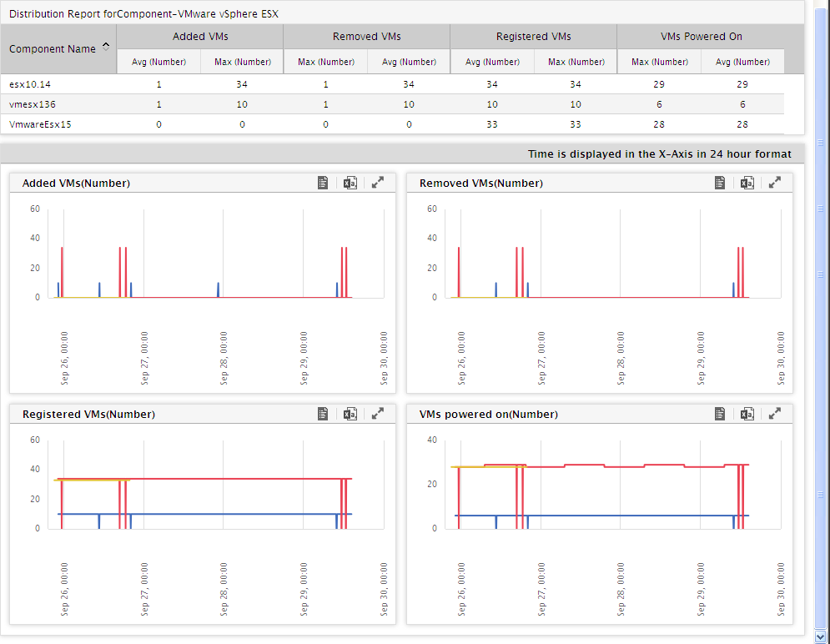Click Max (Number) under VMs Powered On

(x=660, y=62)
